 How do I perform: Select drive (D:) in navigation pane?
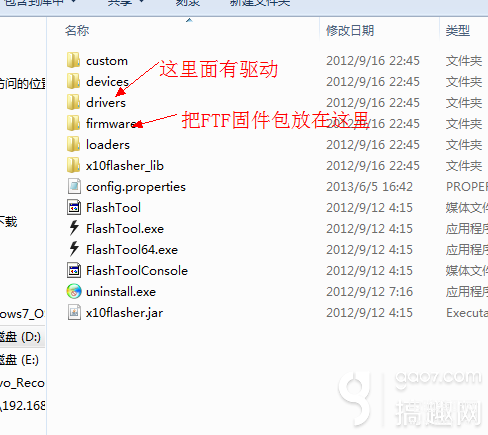21,337
